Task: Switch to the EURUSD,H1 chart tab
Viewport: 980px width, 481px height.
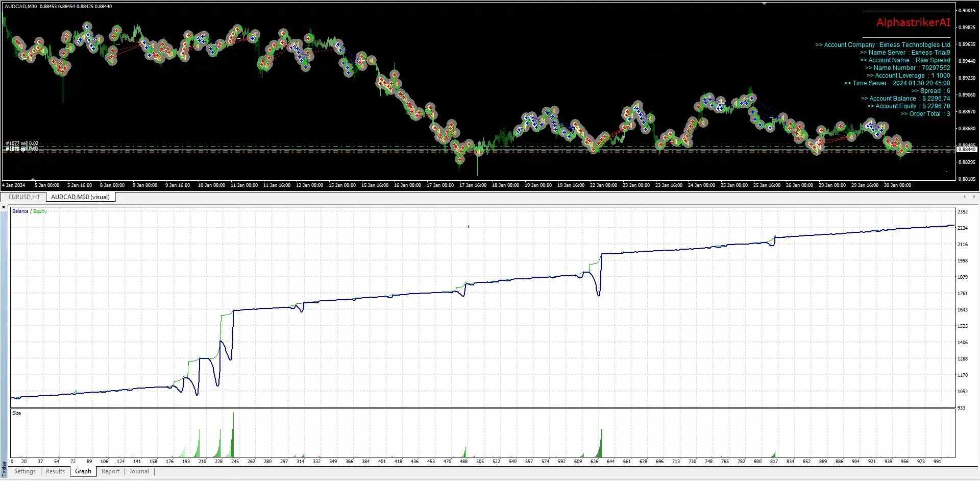Action: click(23, 197)
